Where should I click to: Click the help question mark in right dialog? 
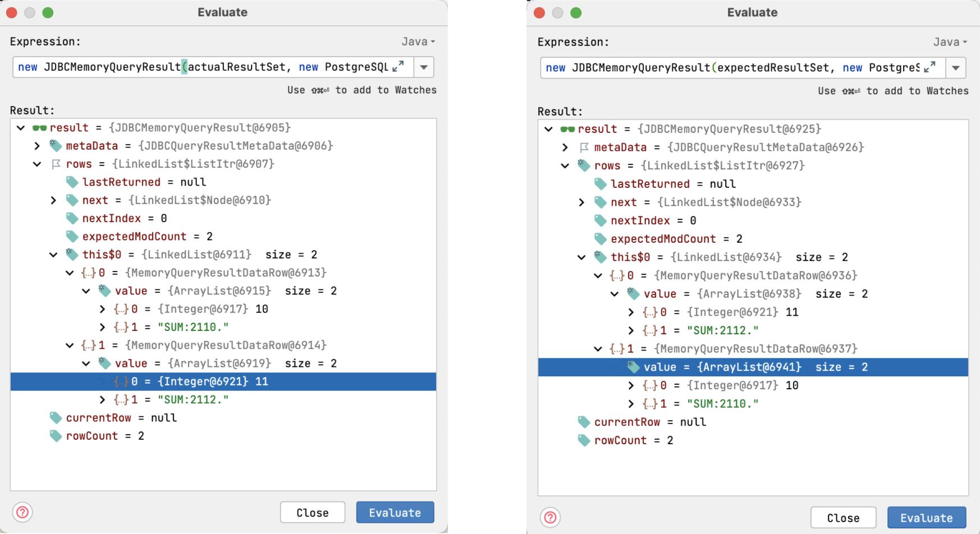pyautogui.click(x=550, y=517)
